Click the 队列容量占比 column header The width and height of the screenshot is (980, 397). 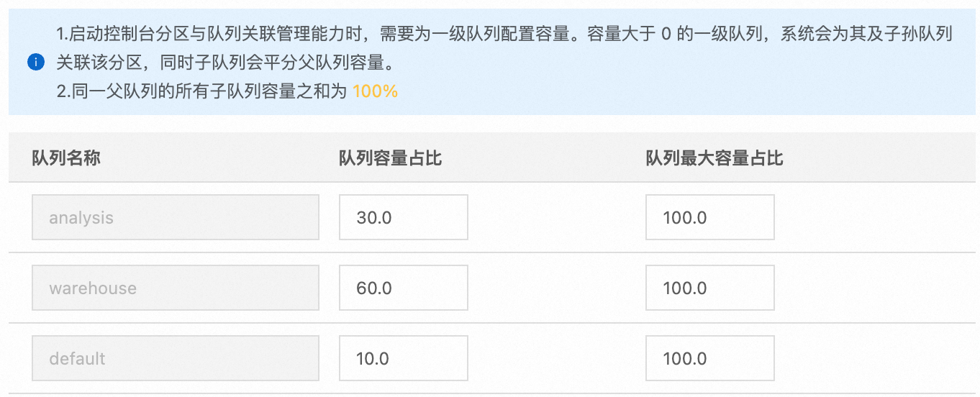pyautogui.click(x=390, y=158)
